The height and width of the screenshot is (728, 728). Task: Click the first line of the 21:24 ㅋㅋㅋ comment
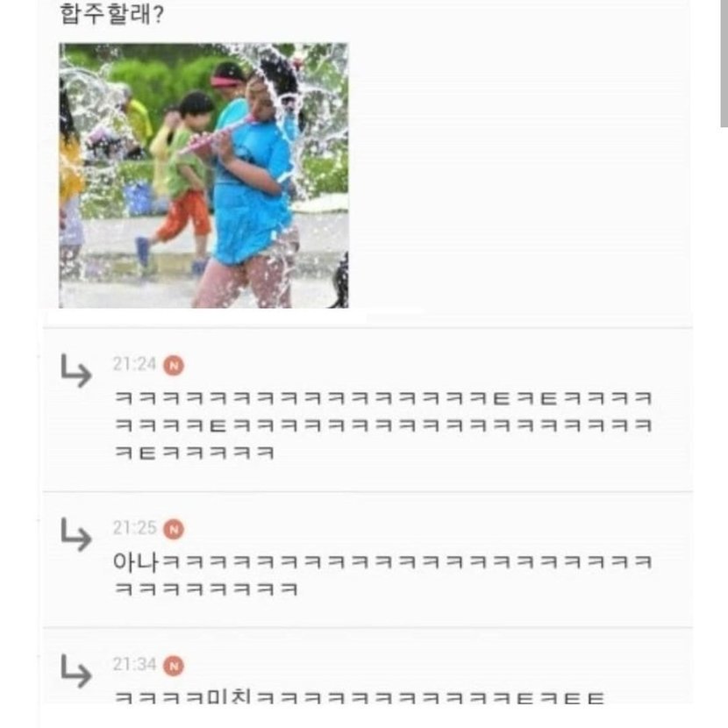tap(383, 398)
